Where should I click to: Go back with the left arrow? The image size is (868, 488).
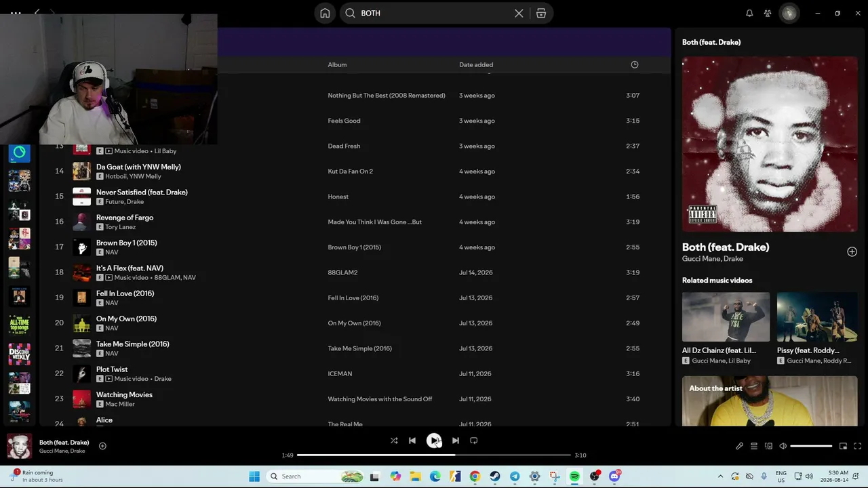37,13
